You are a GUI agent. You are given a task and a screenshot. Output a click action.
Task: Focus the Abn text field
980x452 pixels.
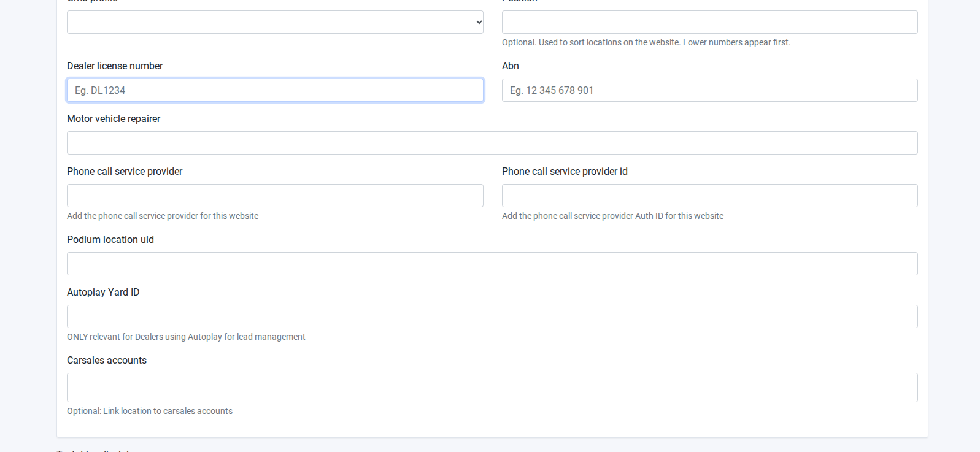pyautogui.click(x=709, y=90)
